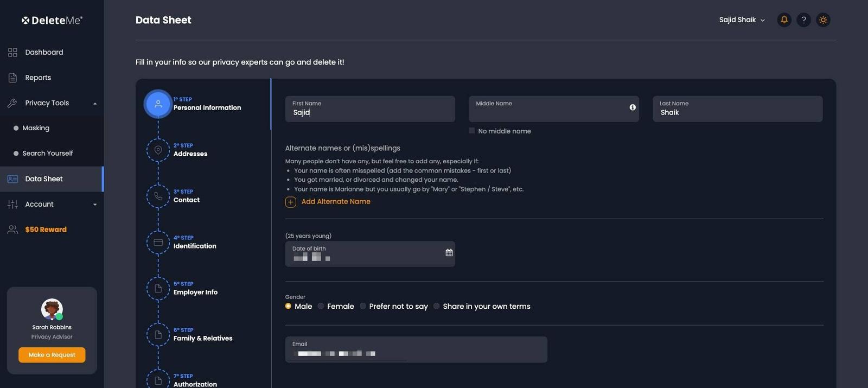Click the Dashboard grid icon
This screenshot has width=868, height=388.
tap(12, 52)
